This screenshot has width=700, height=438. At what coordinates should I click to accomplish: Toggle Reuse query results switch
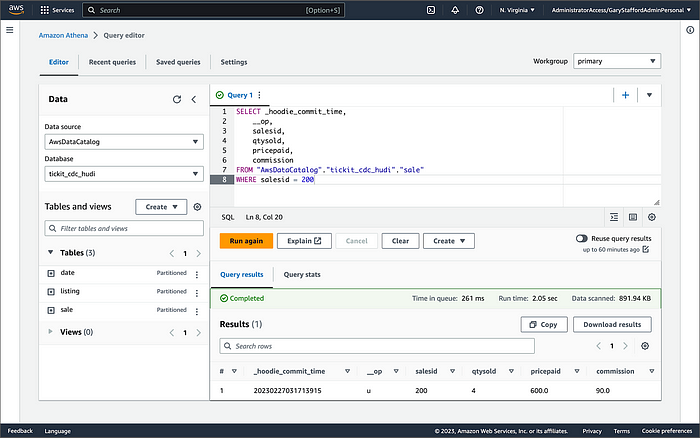tap(582, 238)
